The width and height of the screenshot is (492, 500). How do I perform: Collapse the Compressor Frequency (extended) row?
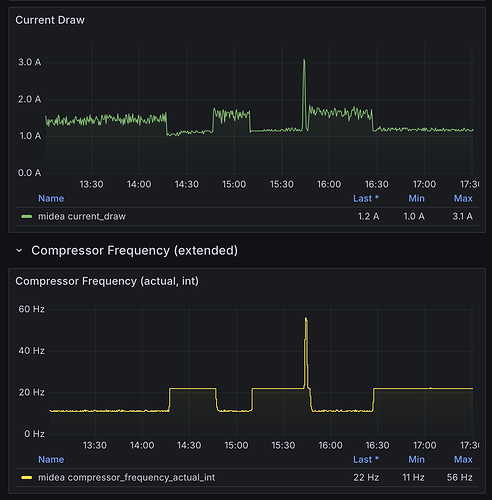point(19,250)
